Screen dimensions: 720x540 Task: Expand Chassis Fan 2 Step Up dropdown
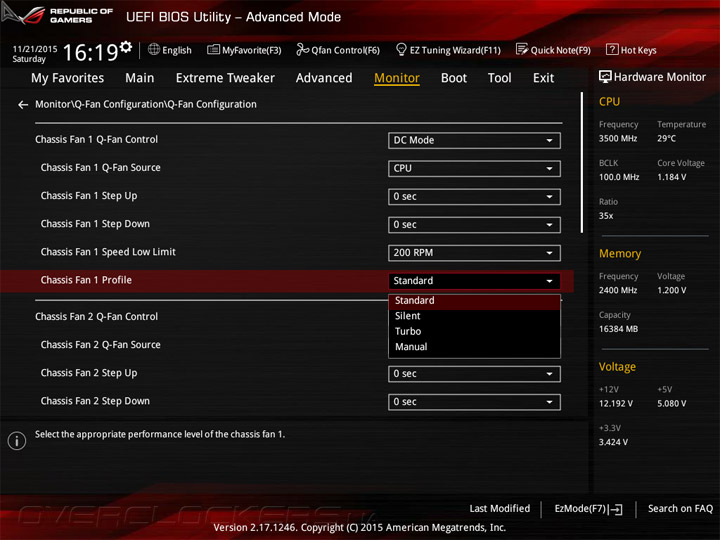coord(474,374)
